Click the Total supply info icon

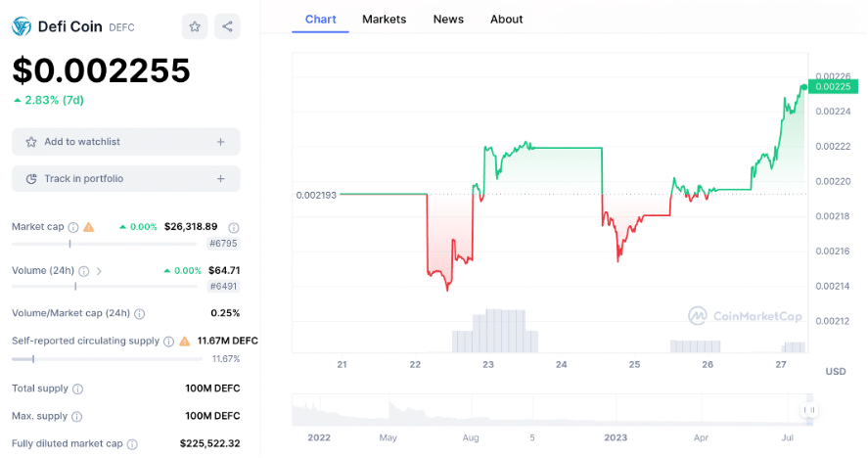click(x=78, y=389)
